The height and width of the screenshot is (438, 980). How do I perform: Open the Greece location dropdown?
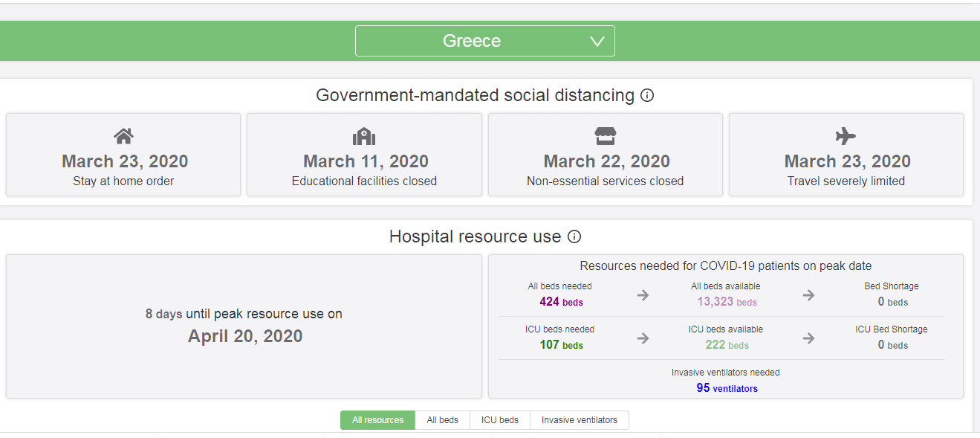pos(484,41)
